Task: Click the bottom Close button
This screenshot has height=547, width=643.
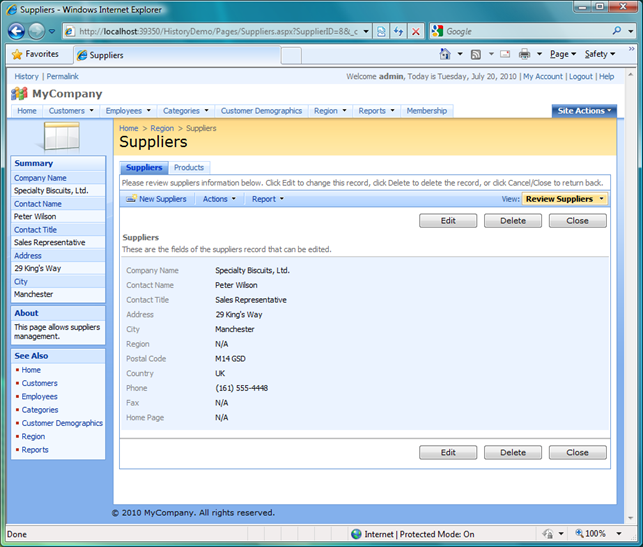Action: [x=577, y=452]
